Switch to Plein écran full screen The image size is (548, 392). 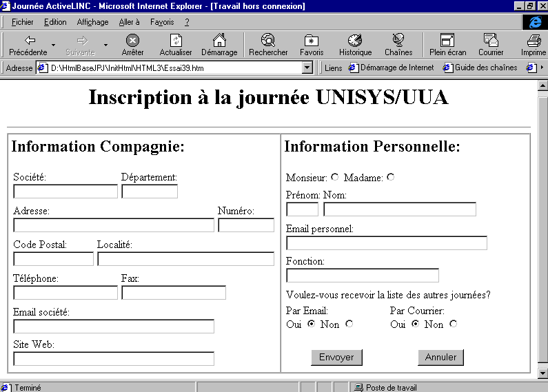(447, 45)
